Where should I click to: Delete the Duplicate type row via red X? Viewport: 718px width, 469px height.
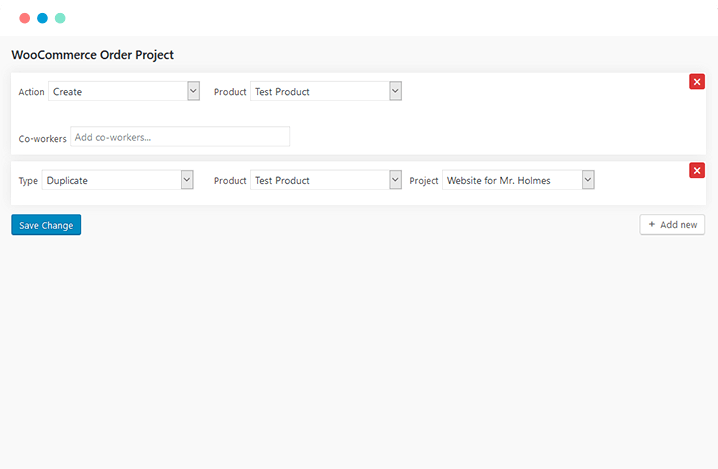pos(696,171)
